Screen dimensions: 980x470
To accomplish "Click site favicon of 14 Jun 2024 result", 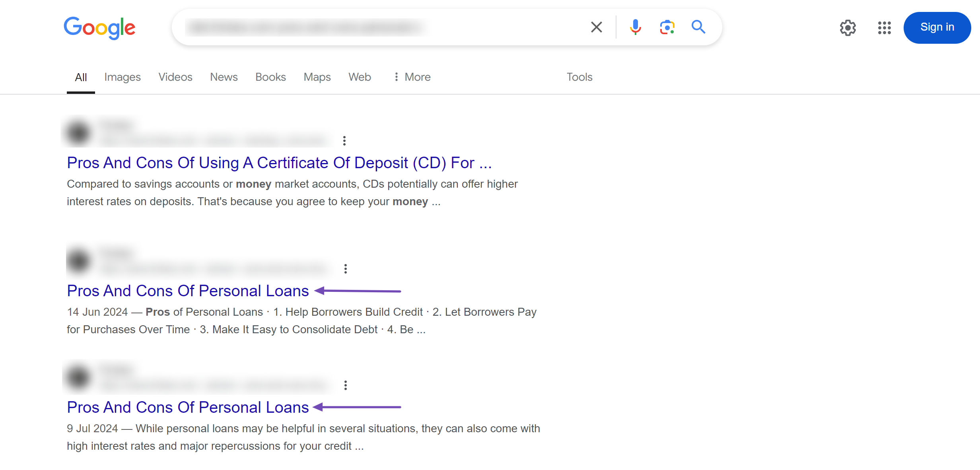I will point(78,261).
